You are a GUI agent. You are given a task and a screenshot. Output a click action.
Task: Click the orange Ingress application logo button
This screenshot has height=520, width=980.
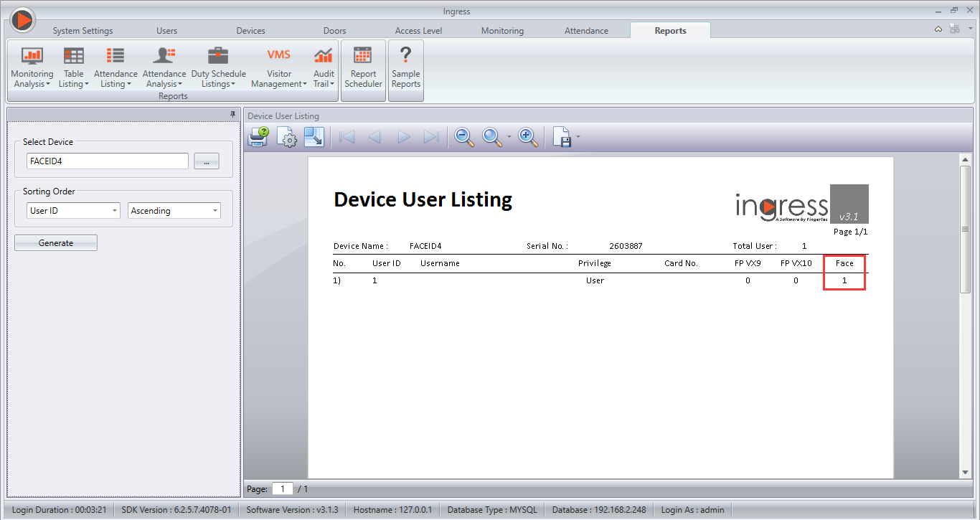pos(23,19)
